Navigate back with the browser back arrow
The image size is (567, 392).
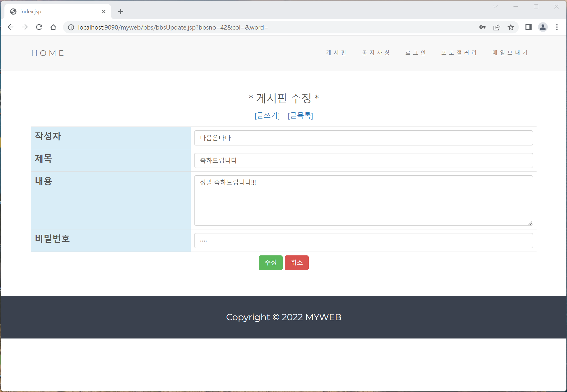(x=11, y=27)
